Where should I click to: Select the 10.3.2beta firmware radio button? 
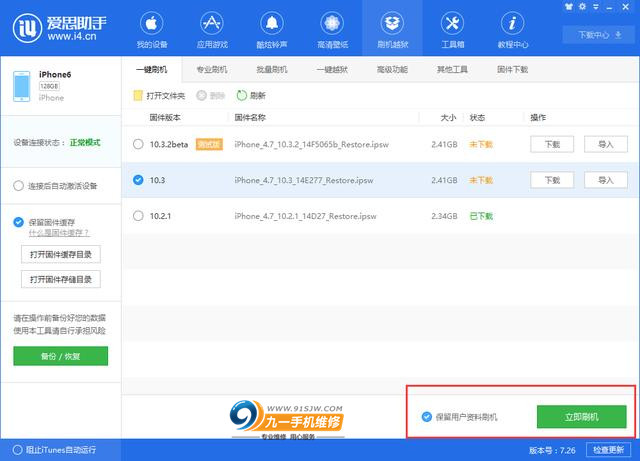coord(138,144)
